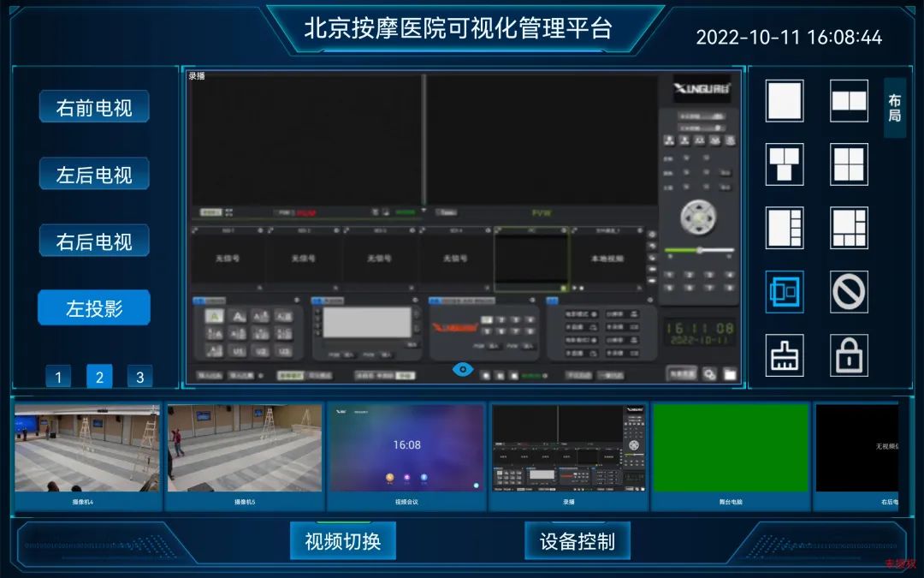This screenshot has width=924, height=578.
Task: Choose the two-pane side-by-side layout
Action: coord(849,101)
